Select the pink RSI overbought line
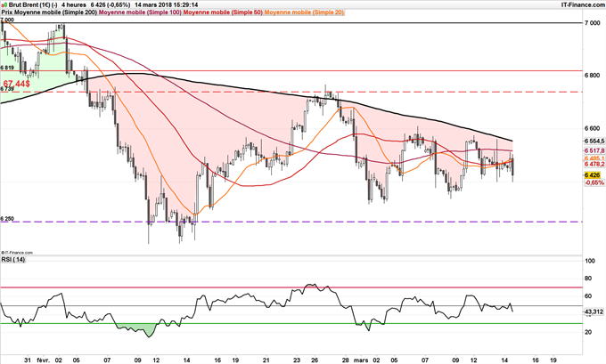The image size is (606, 364). (x=291, y=287)
